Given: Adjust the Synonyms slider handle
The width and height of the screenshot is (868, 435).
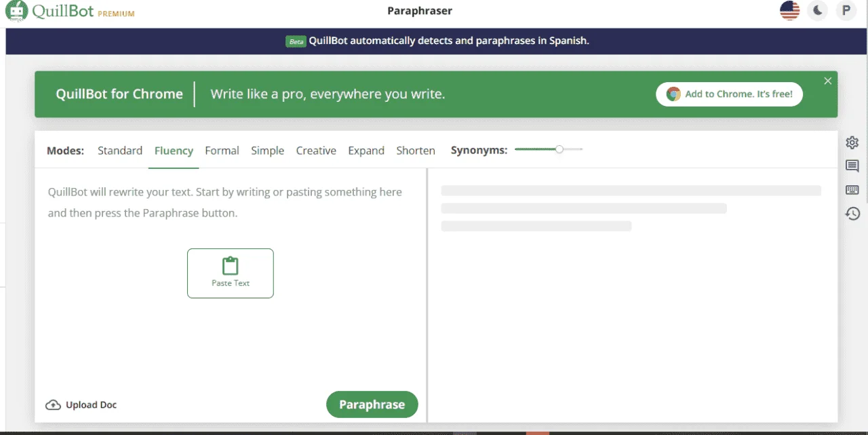Looking at the screenshot, I should pos(559,149).
